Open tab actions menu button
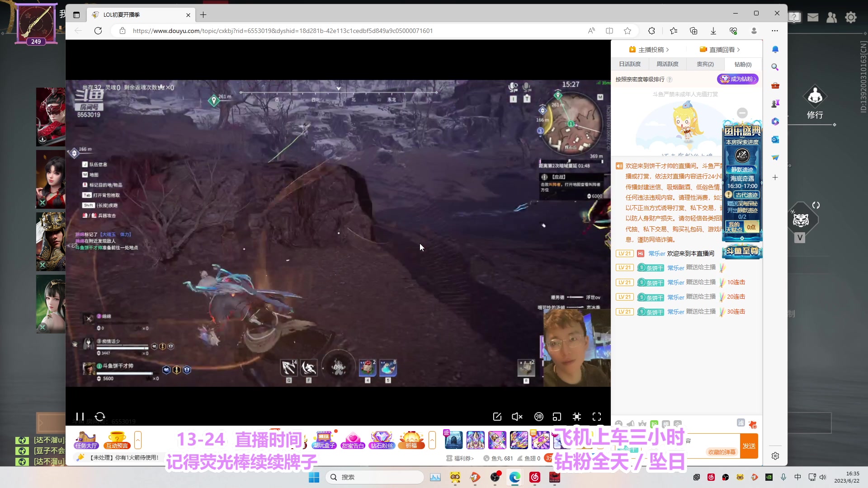 (76, 15)
